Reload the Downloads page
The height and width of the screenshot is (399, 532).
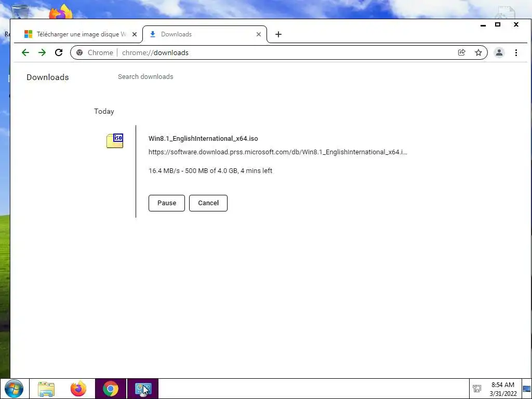click(x=59, y=52)
